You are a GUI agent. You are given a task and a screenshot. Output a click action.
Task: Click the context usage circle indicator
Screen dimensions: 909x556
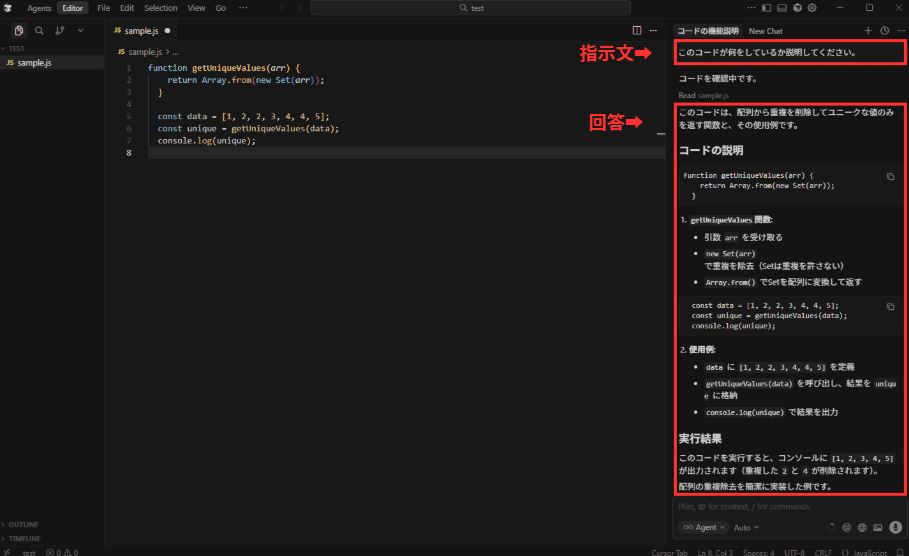[x=831, y=528]
